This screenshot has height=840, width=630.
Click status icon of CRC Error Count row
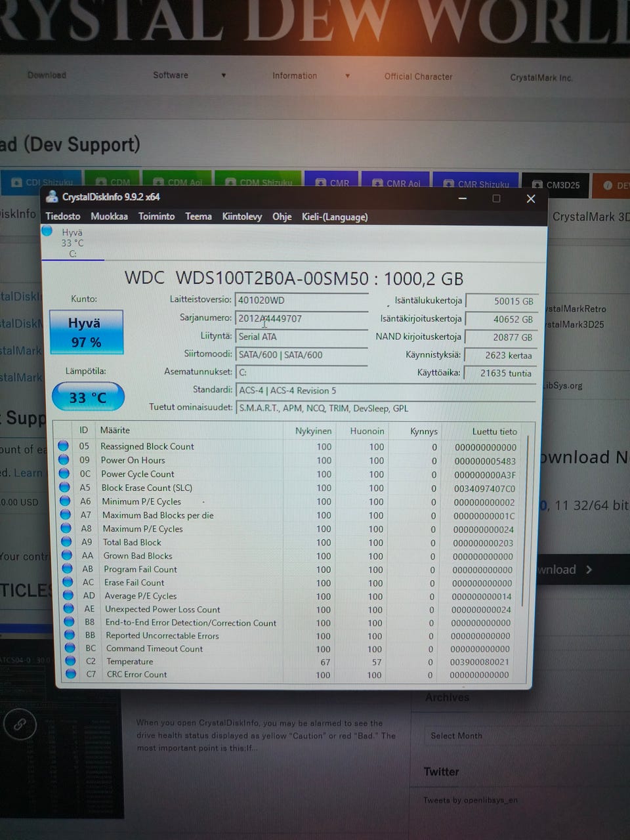tap(72, 673)
